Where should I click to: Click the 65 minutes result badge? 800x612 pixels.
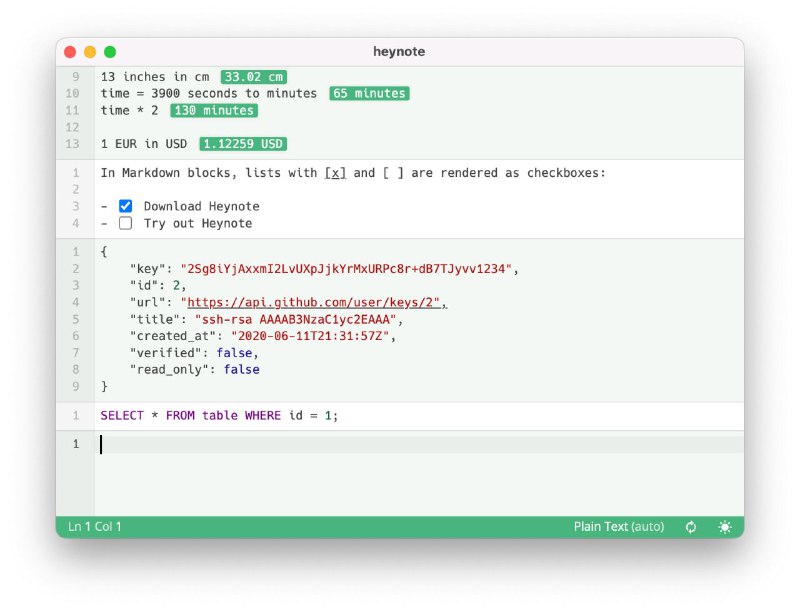[369, 94]
